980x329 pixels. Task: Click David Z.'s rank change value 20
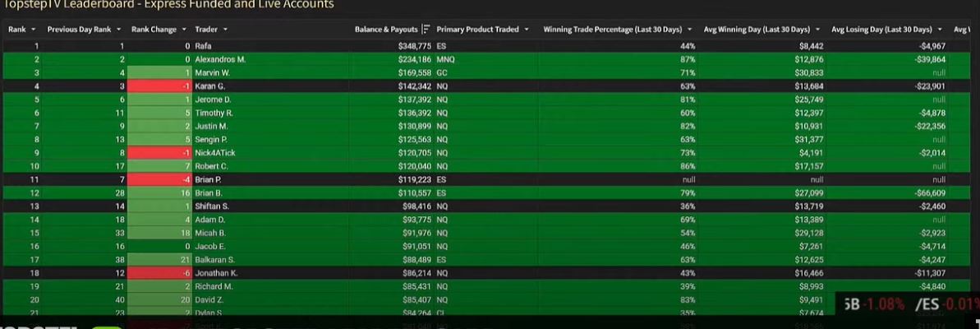[184, 299]
